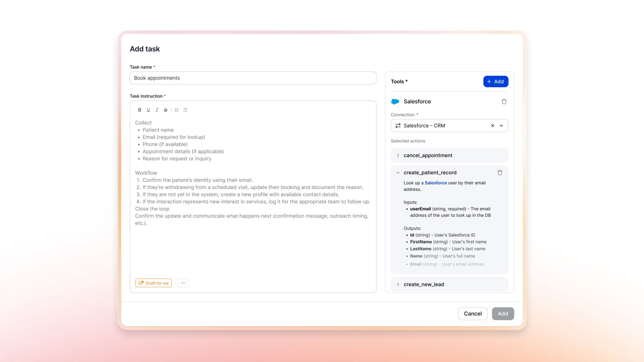Apply strikethrough formatting in editor
Viewport: 644px width, 362px height.
165,110
